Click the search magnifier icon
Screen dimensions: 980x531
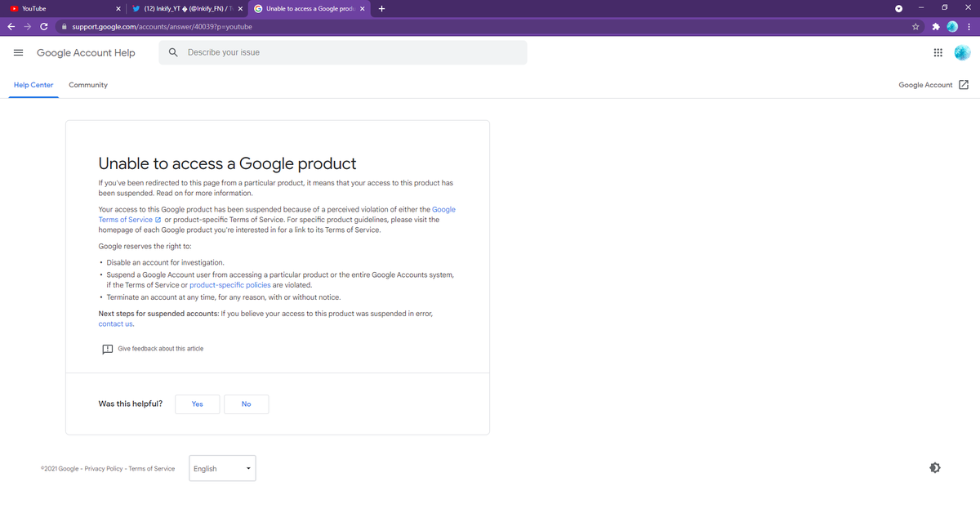pyautogui.click(x=173, y=52)
